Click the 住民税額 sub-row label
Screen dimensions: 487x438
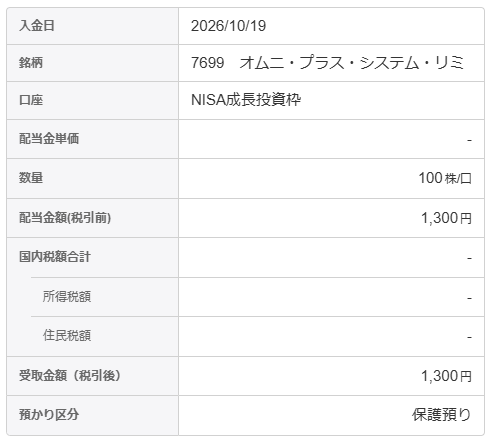click(x=67, y=335)
